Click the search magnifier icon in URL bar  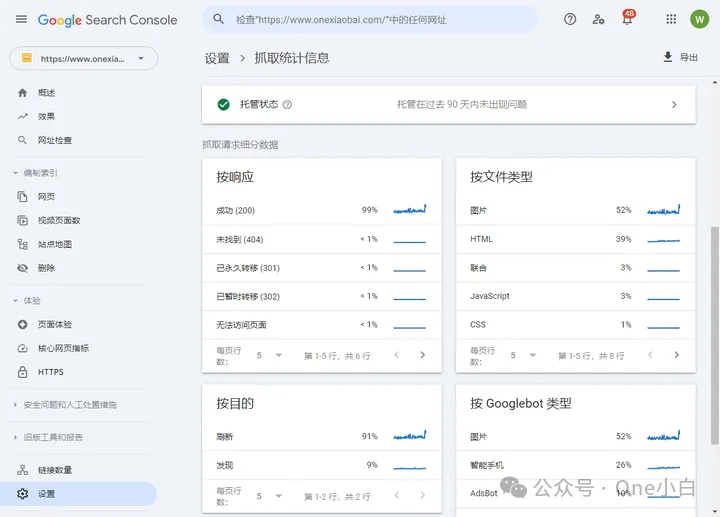[x=219, y=19]
